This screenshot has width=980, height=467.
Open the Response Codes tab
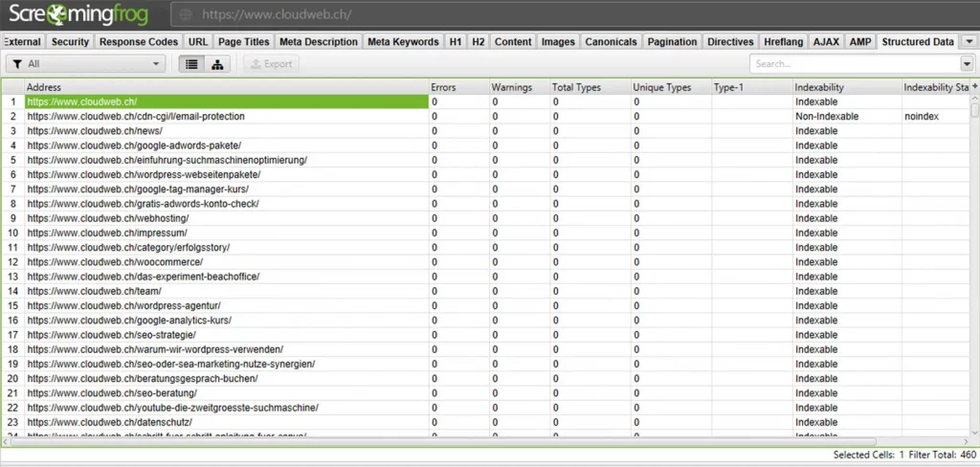pos(139,42)
